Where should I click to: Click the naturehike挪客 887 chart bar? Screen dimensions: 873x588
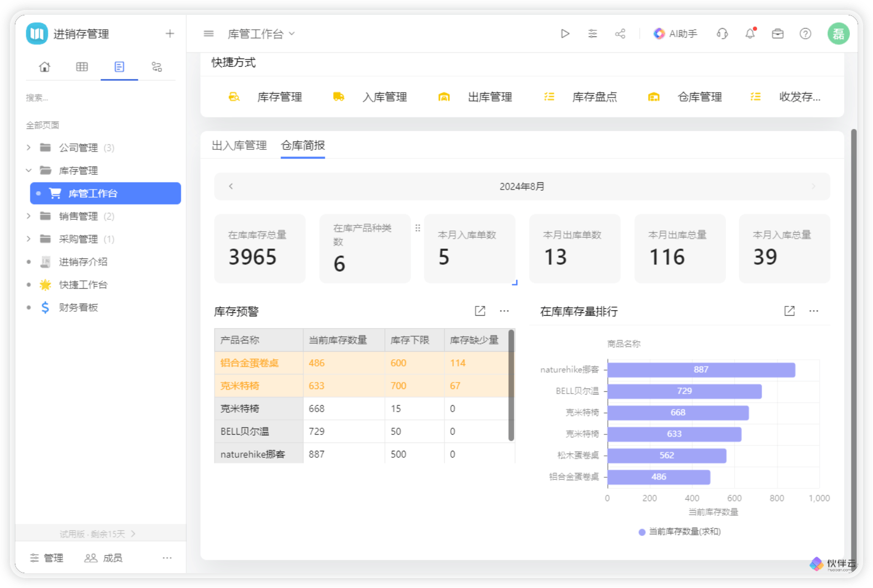701,370
